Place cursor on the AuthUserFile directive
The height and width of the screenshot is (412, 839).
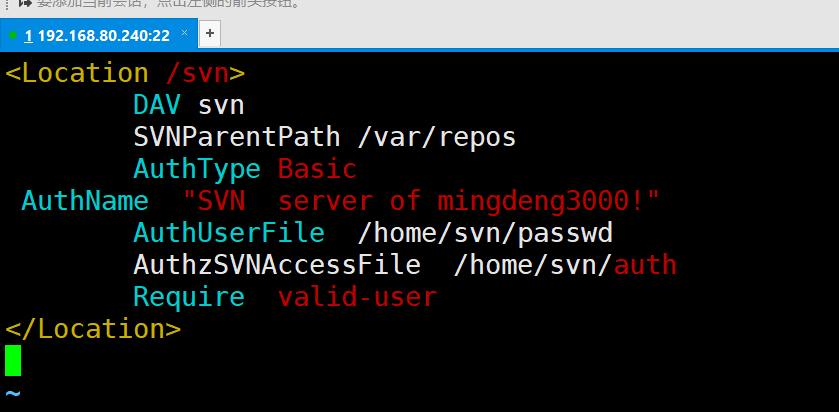click(229, 233)
